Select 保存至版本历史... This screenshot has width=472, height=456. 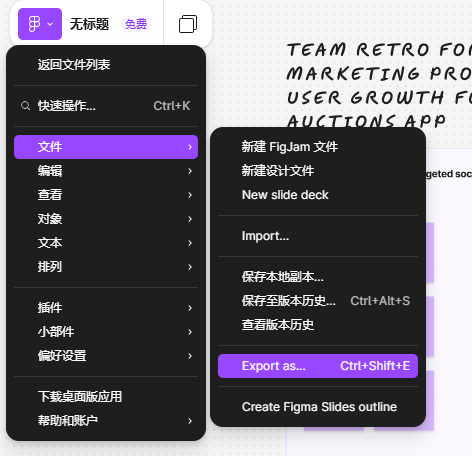tap(318, 301)
